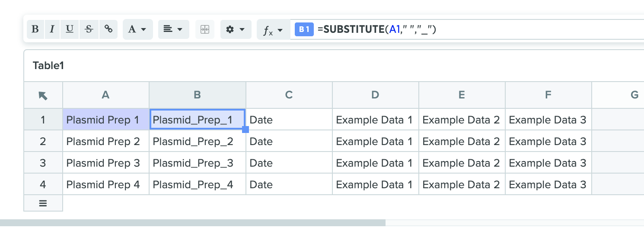Select cell 'Plasmid Prep 1'
Screen dimensions: 644x234
pyautogui.click(x=106, y=120)
